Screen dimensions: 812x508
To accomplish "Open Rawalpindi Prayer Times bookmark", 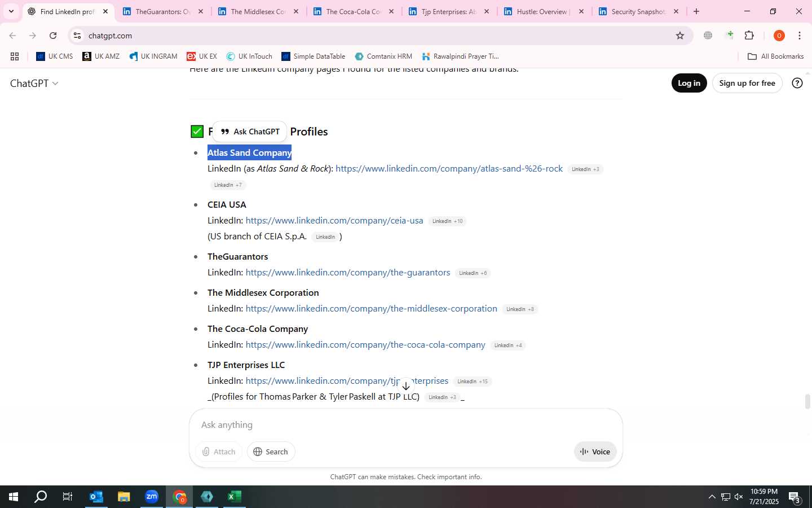I will (x=460, y=56).
